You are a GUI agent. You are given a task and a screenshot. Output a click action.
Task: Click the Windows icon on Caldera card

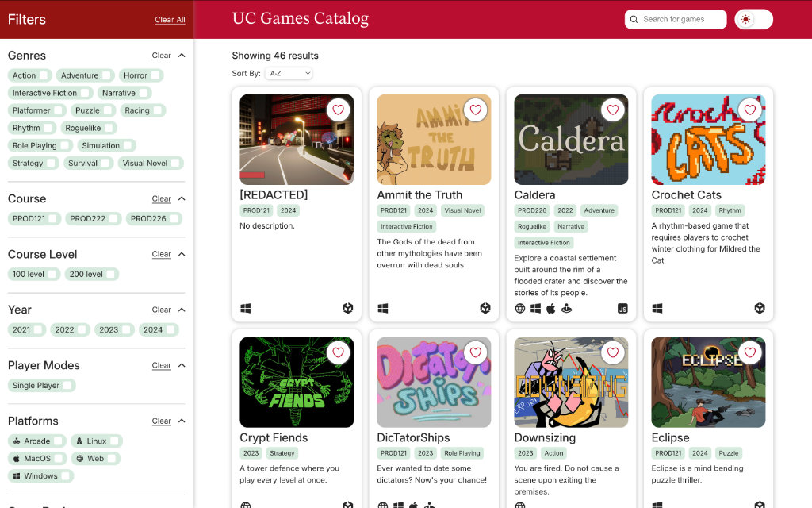[535, 309]
